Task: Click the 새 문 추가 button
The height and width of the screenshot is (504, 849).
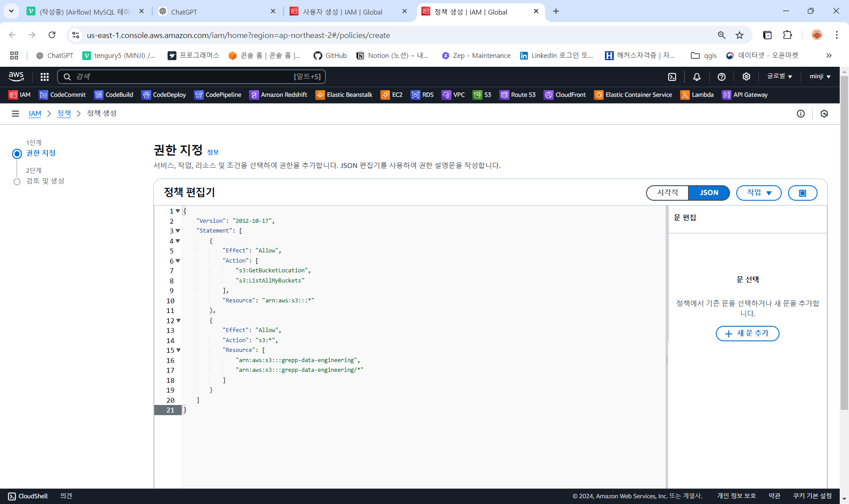Action: (747, 333)
